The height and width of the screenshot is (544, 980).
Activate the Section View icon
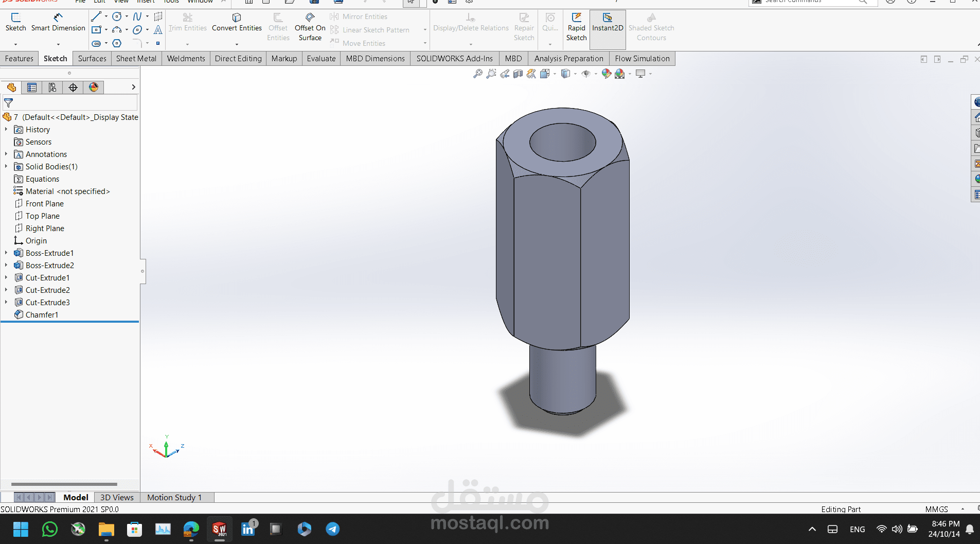pyautogui.click(x=518, y=74)
